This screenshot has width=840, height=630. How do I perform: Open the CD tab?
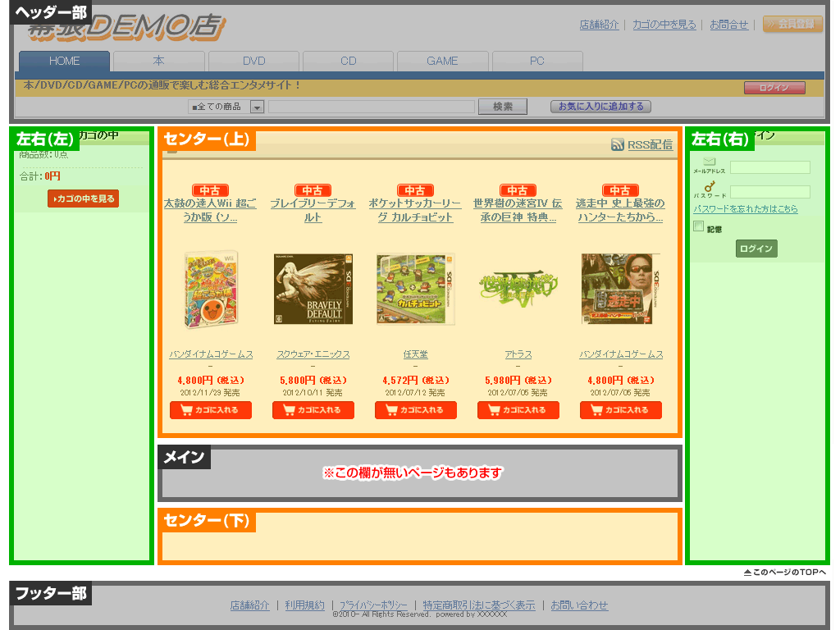click(x=348, y=61)
